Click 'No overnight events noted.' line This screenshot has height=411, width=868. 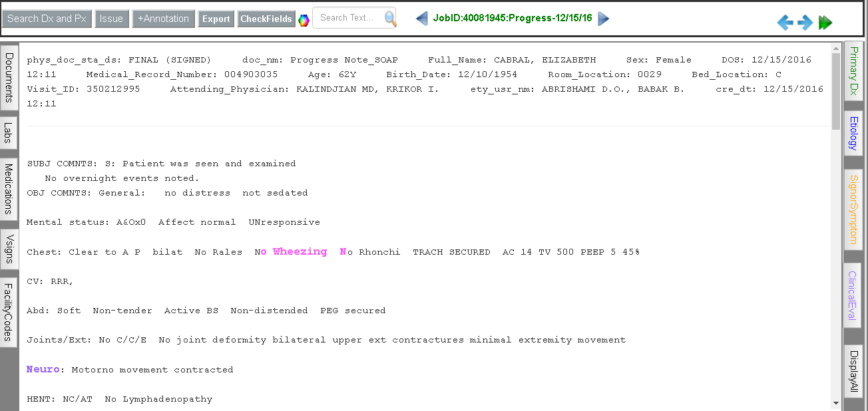coord(122,178)
